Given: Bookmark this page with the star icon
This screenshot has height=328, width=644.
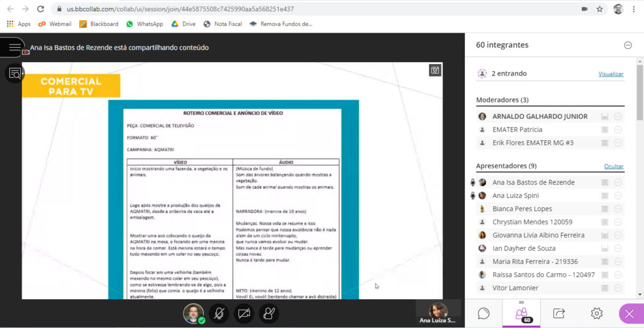Looking at the screenshot, I should (599, 9).
